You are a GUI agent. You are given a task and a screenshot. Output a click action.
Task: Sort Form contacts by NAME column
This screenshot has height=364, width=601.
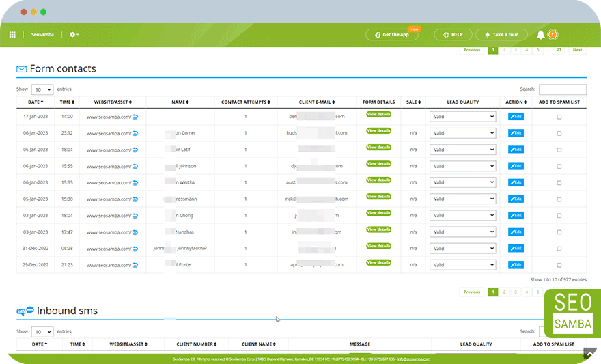[180, 102]
